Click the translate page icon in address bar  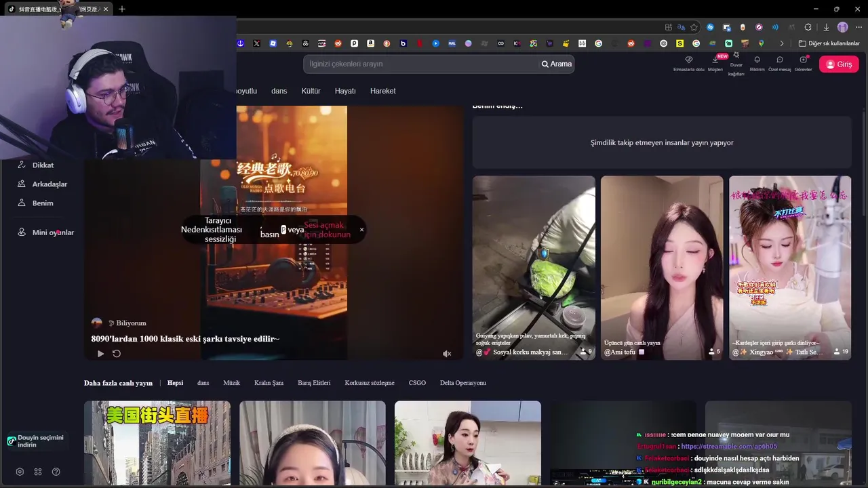pyautogui.click(x=681, y=27)
